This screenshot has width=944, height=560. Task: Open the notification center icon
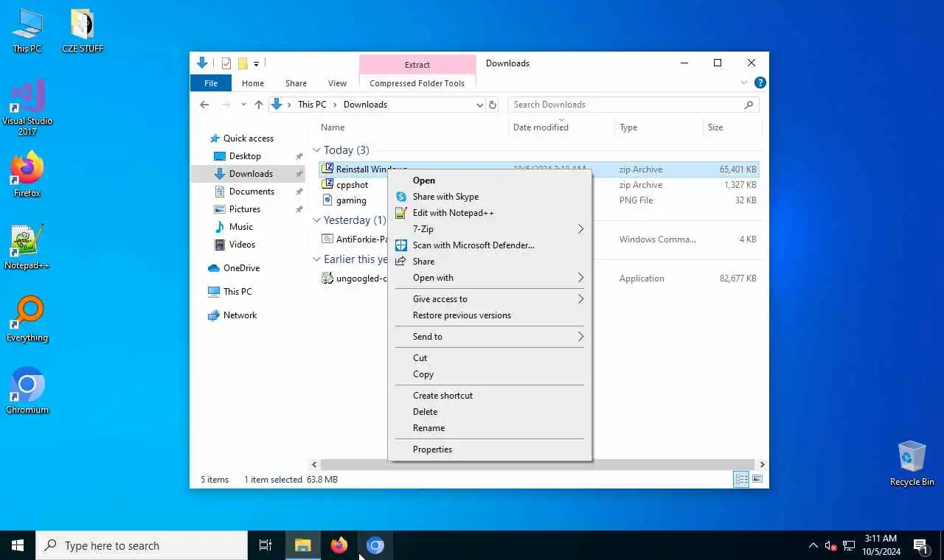[x=921, y=546]
